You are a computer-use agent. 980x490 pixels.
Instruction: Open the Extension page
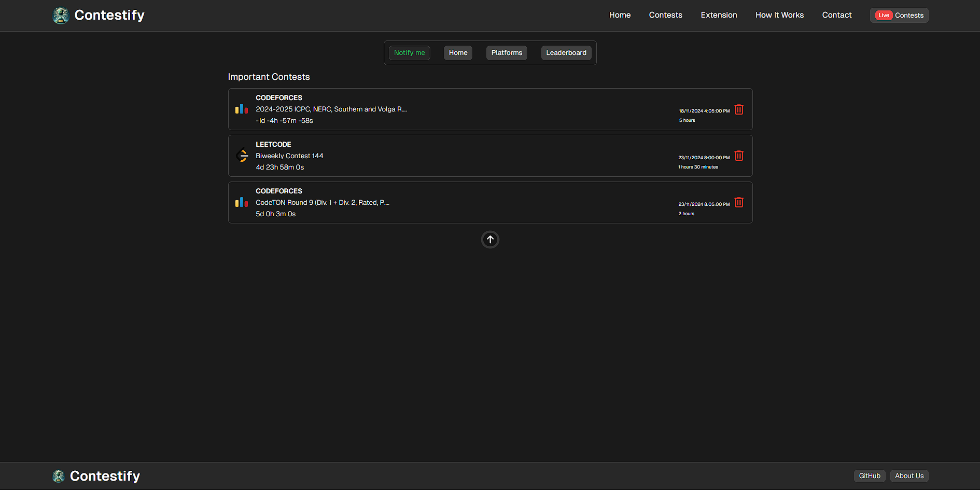[719, 15]
